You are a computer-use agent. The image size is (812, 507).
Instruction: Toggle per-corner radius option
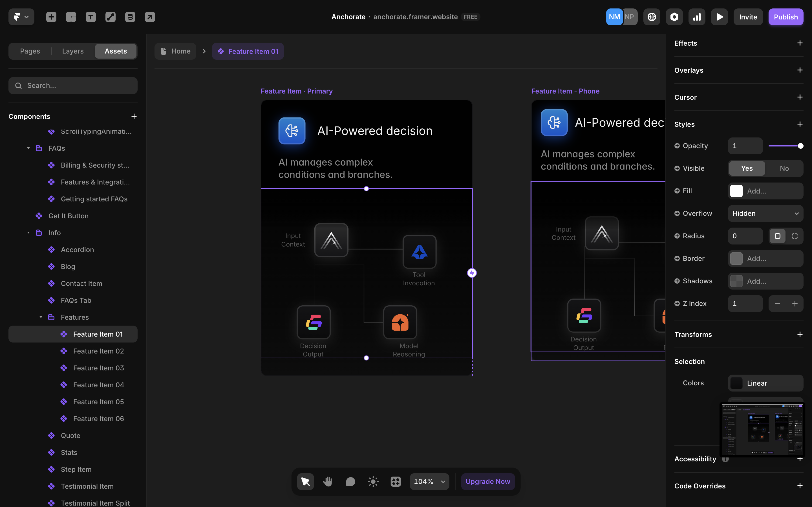pyautogui.click(x=795, y=236)
